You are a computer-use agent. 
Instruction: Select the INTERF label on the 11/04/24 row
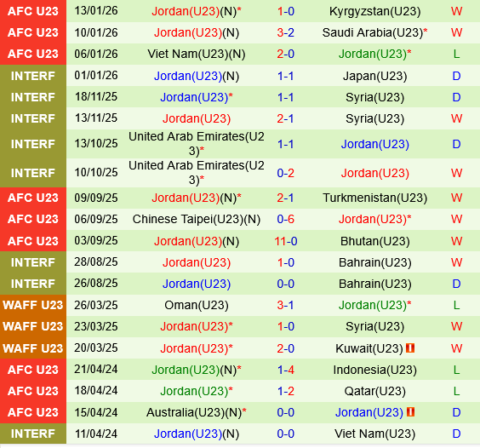pyautogui.click(x=33, y=434)
